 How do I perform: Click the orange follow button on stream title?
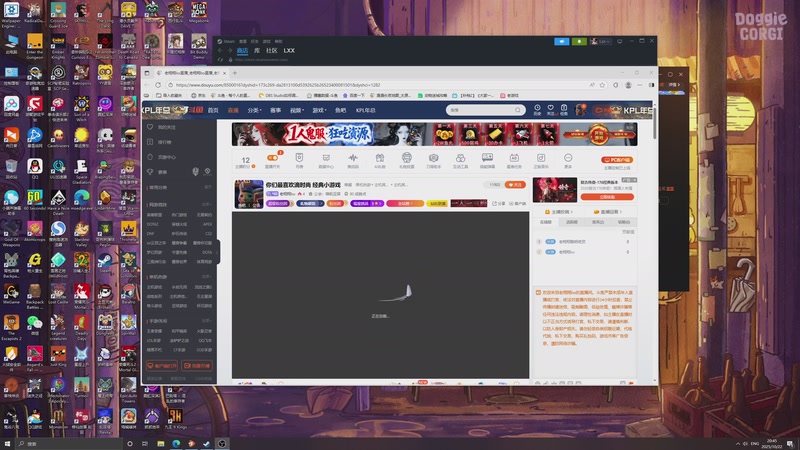tap(515, 185)
